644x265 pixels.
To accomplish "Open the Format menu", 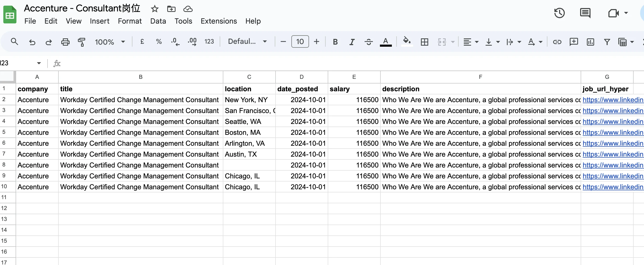I will pos(130,21).
